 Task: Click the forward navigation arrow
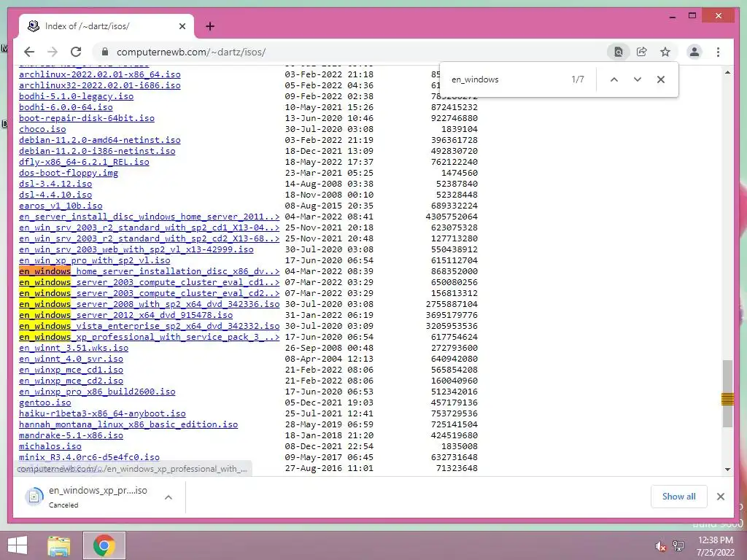coord(53,52)
